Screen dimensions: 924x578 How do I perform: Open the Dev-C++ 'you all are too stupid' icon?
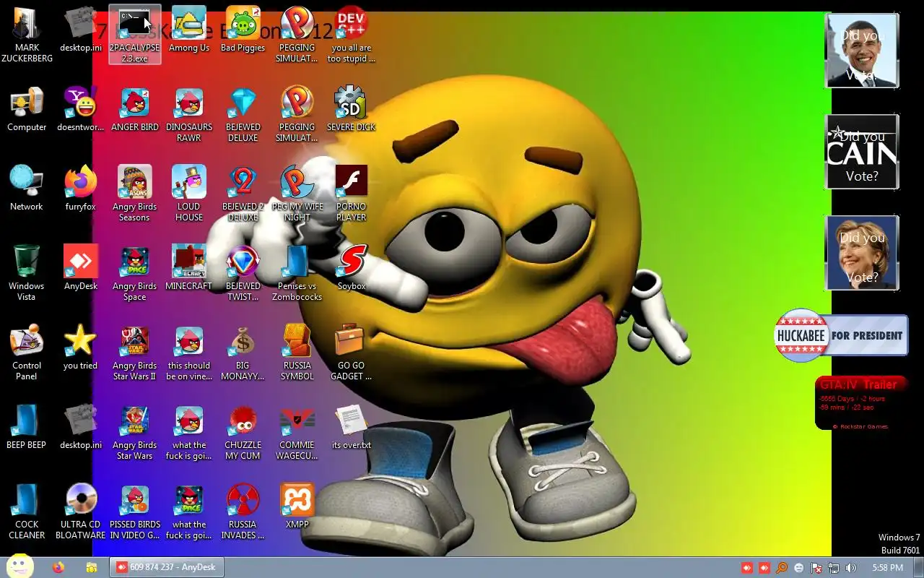[x=352, y=35]
